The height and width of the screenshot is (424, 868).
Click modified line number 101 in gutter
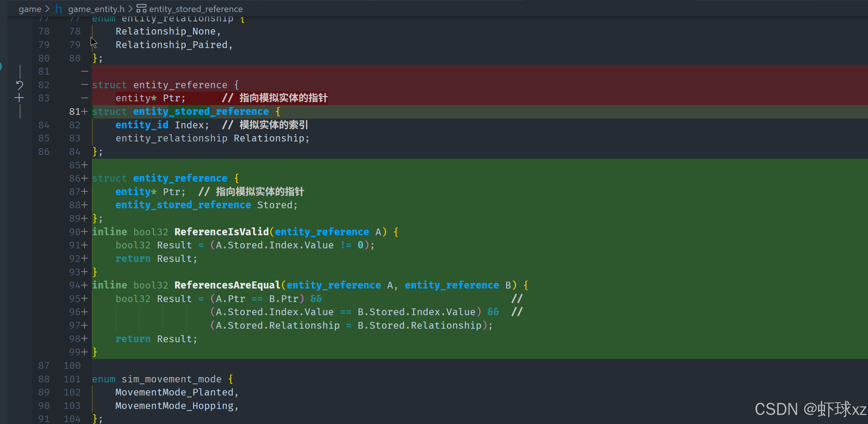[x=72, y=379]
